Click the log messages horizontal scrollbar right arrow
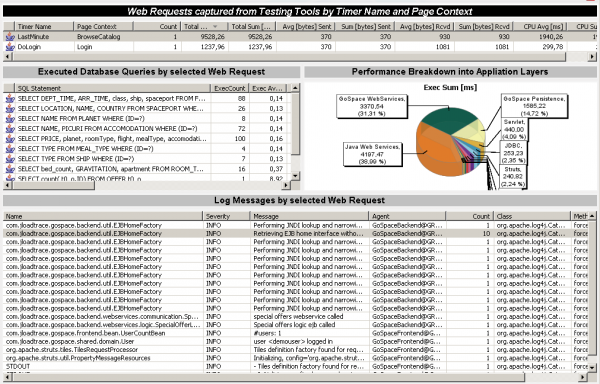Screen dimensions: 600x384 click(583, 377)
